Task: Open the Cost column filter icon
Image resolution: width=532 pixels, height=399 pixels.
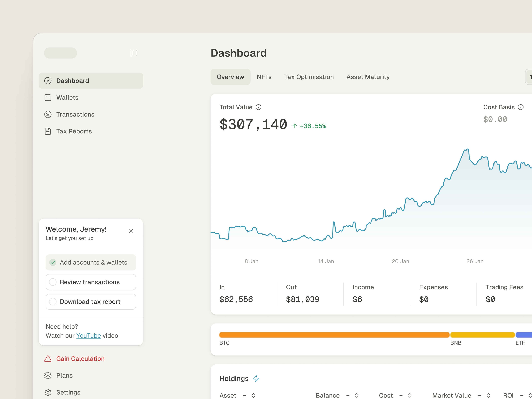Action: tap(401, 395)
